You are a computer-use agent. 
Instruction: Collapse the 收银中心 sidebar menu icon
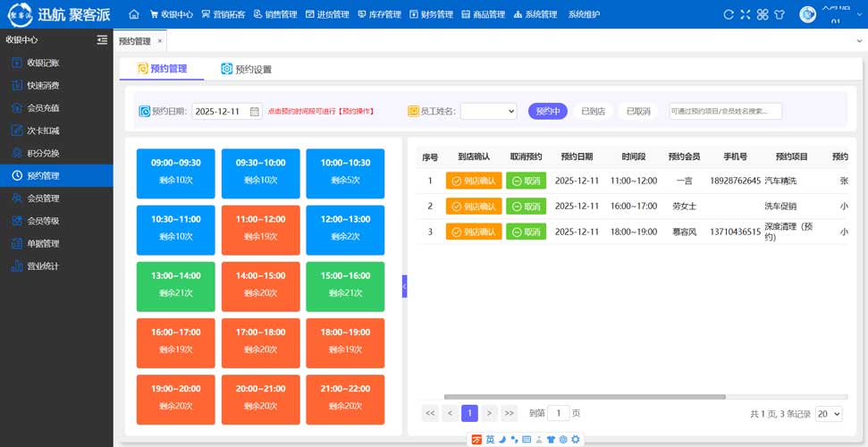pos(102,40)
